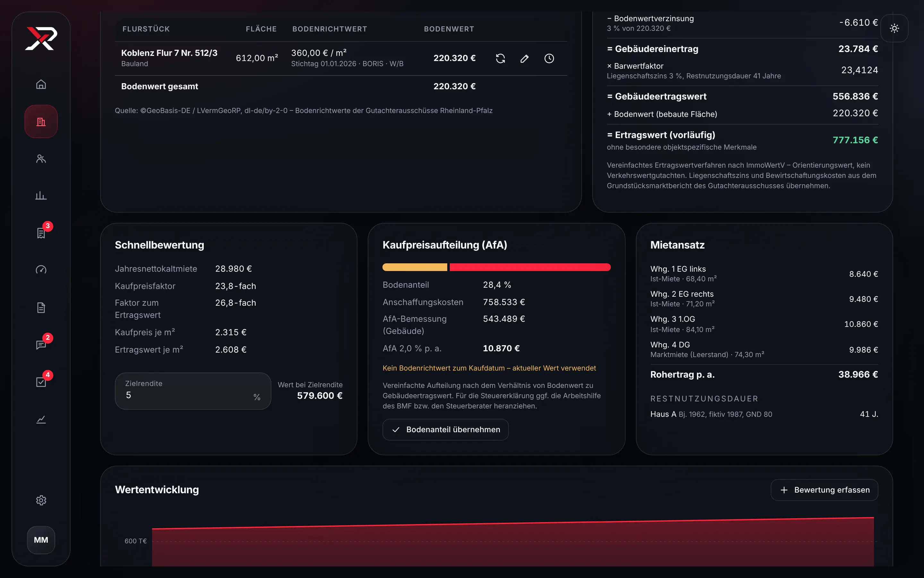Viewport: 924px width, 578px height.
Task: Click the Kaufpreisfaktor 23,8-fach value
Action: coord(235,286)
